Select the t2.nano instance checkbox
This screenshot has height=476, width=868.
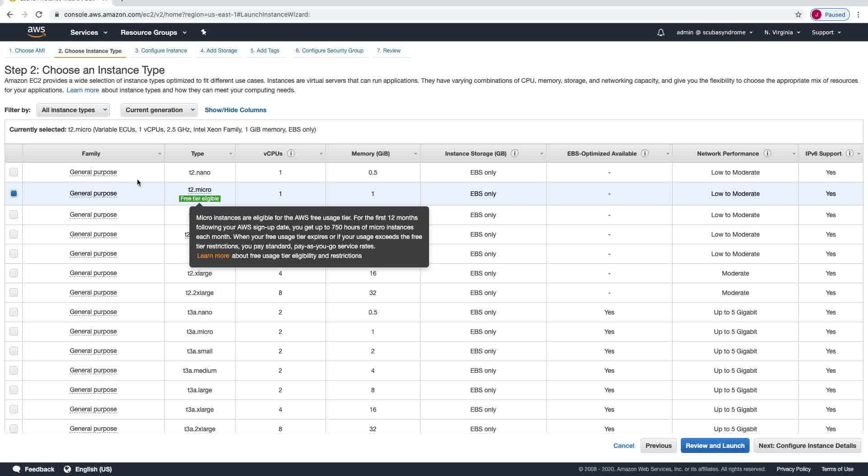click(14, 172)
